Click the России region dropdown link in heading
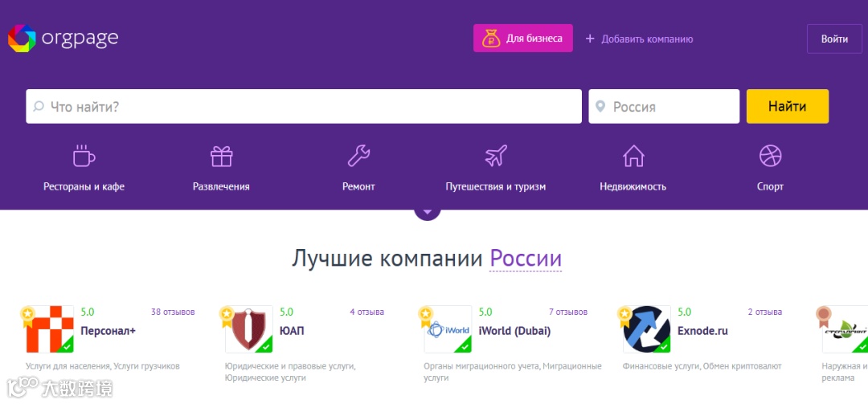 coord(526,259)
